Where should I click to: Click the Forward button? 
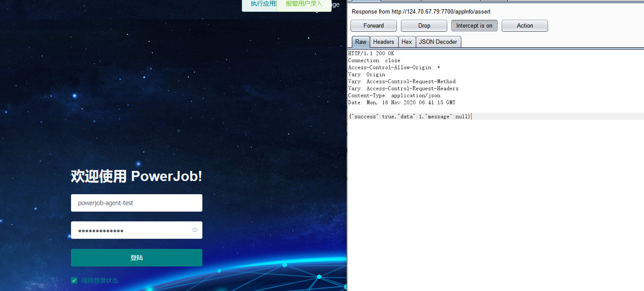click(373, 25)
